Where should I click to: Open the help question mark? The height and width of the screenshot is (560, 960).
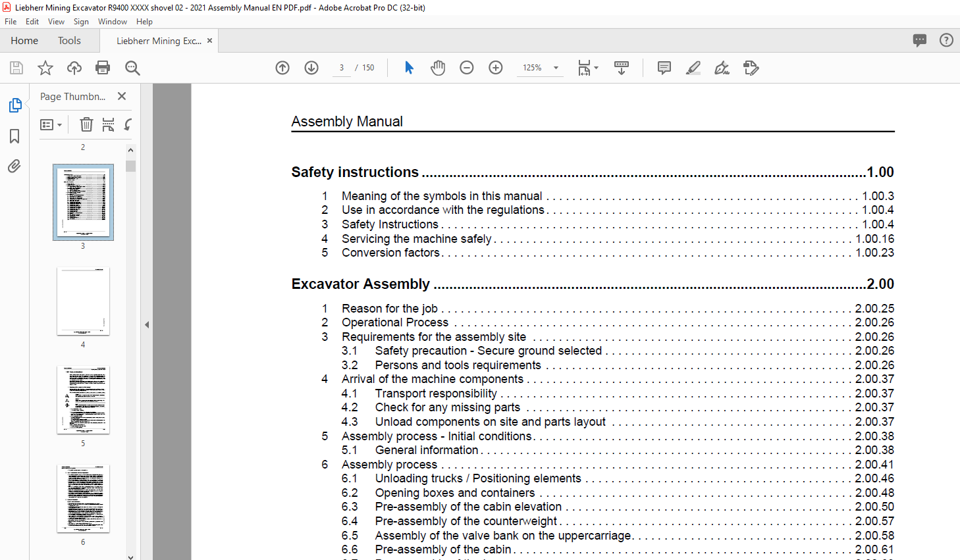click(946, 40)
